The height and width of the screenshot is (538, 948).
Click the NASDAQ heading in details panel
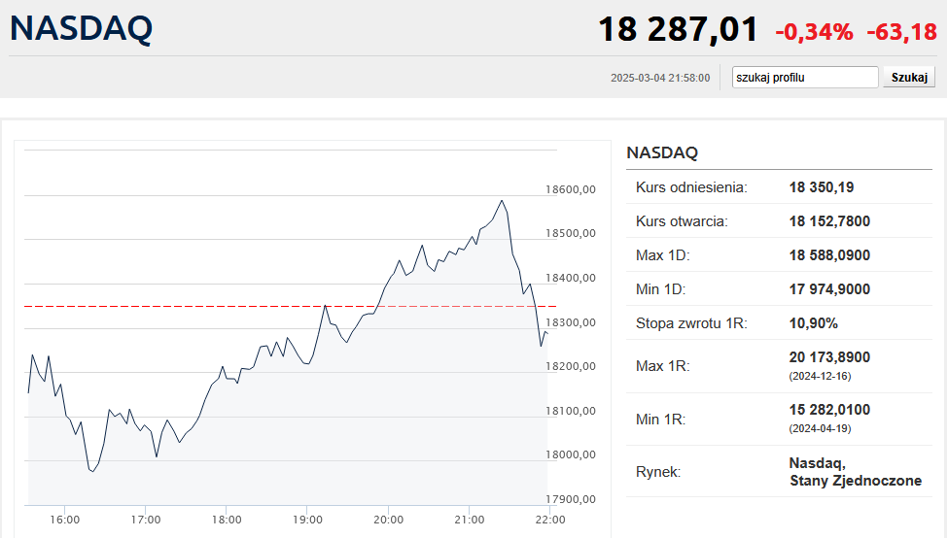tap(662, 152)
